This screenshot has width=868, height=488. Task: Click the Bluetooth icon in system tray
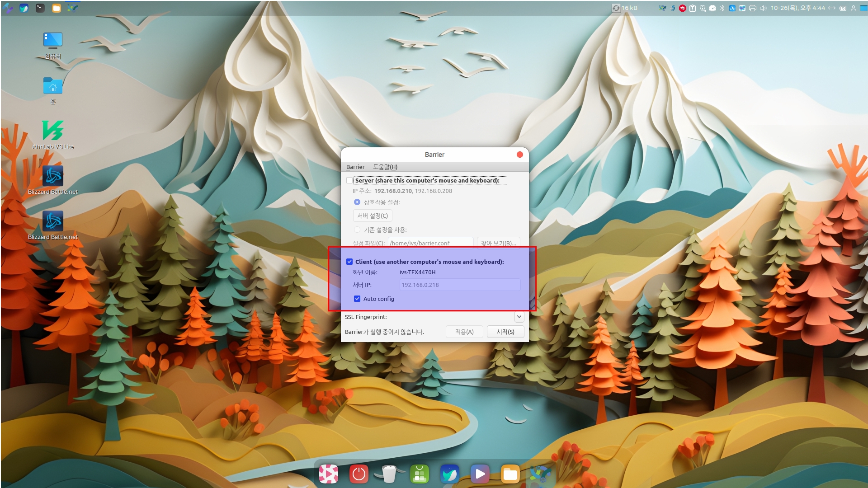click(722, 8)
